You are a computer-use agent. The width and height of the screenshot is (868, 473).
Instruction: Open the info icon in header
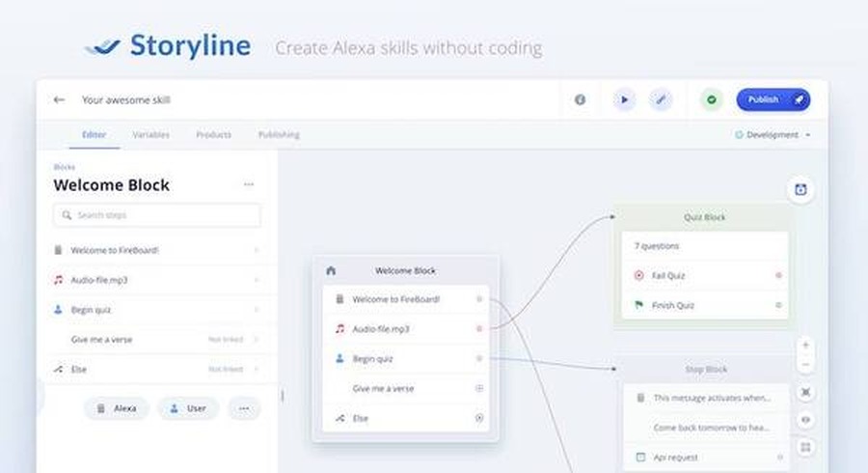point(580,99)
